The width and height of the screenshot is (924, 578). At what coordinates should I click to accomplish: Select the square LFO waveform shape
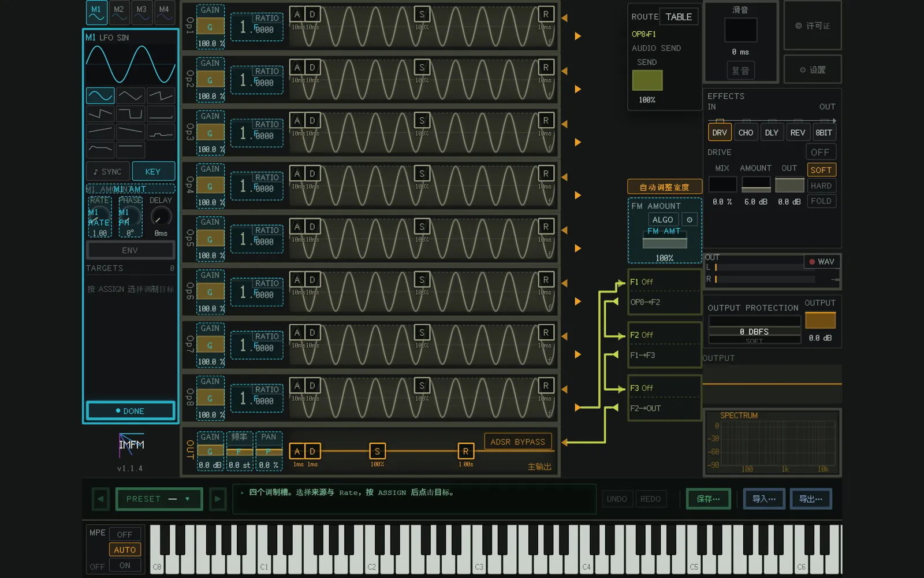pyautogui.click(x=130, y=114)
